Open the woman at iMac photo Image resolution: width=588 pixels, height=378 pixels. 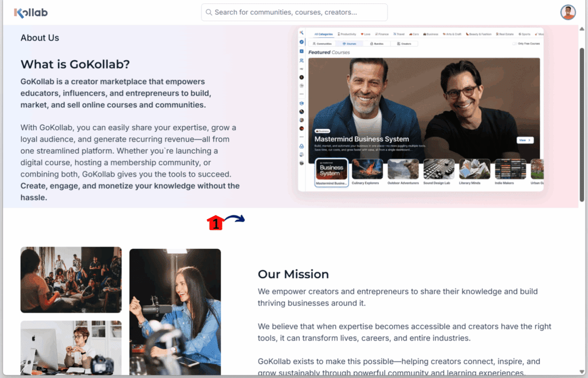click(x=71, y=348)
